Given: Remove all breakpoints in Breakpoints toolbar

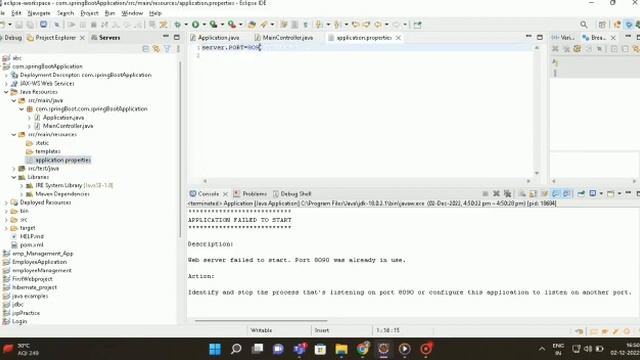Looking at the screenshot, I should [x=566, y=49].
